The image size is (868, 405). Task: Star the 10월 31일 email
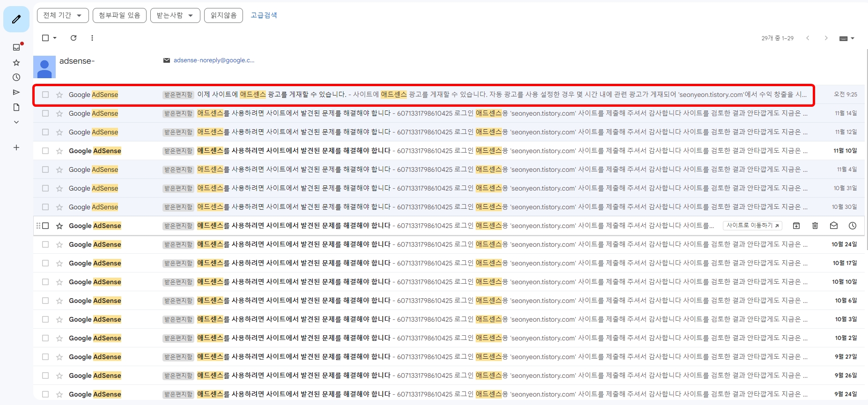pyautogui.click(x=59, y=188)
